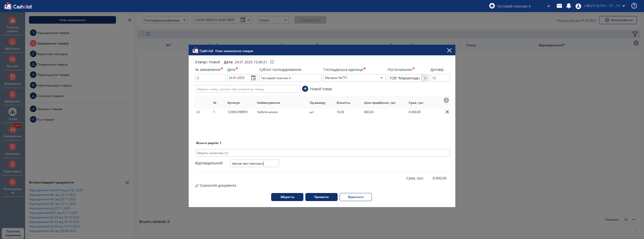Tick the select-all checkbox above table
Viewport: 644px width, 239px height.
coord(142,34)
